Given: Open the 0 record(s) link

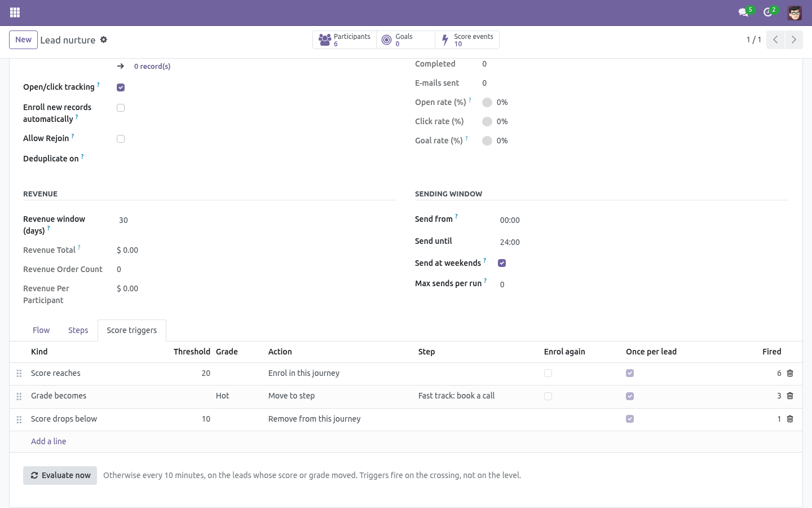Looking at the screenshot, I should [x=152, y=67].
